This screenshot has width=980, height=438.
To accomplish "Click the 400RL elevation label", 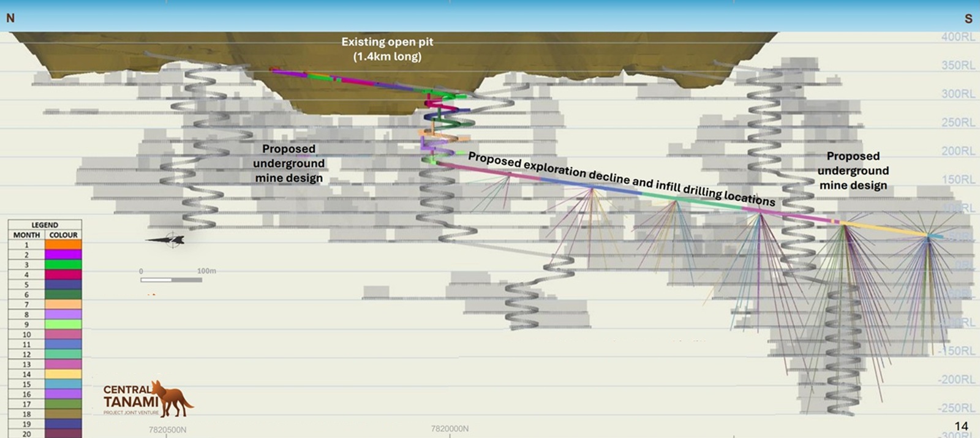I will pyautogui.click(x=958, y=37).
